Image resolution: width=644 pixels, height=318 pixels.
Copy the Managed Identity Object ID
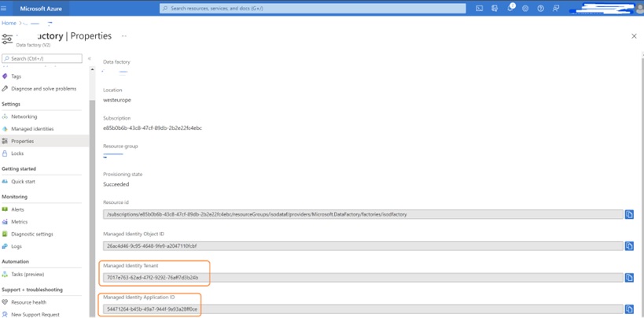click(x=629, y=246)
